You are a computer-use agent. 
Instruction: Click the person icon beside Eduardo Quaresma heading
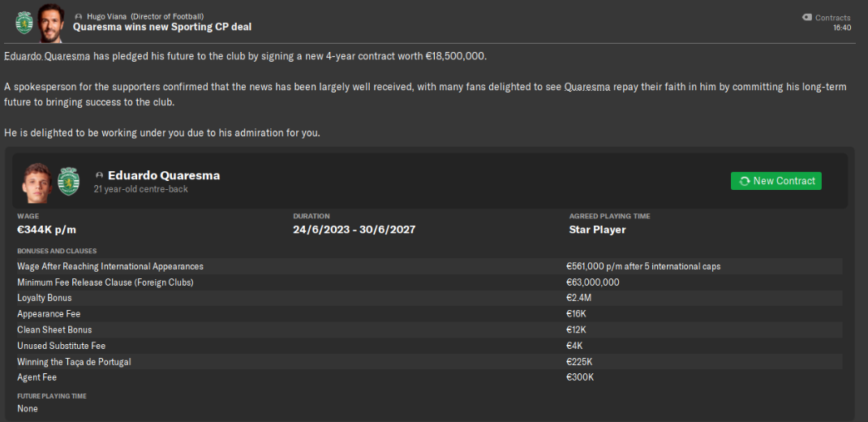tap(99, 175)
